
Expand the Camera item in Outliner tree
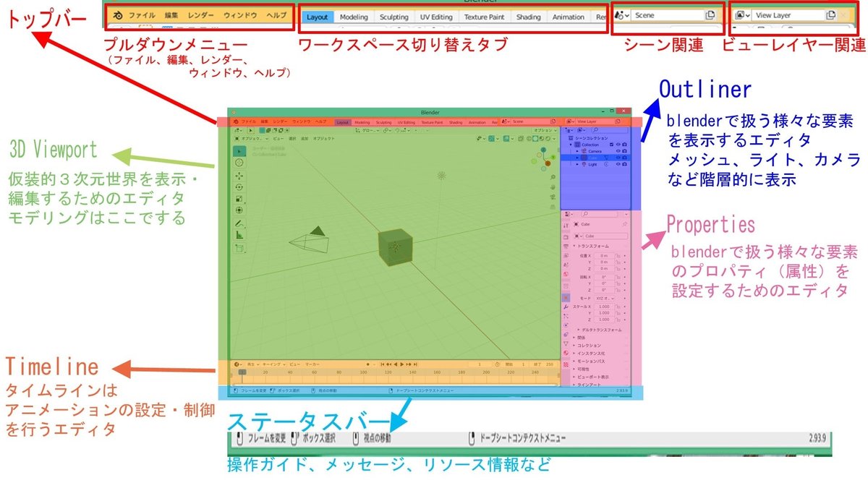tap(577, 151)
